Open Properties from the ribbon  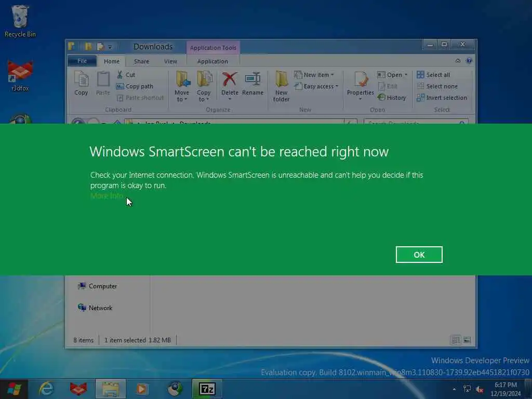pos(361,86)
